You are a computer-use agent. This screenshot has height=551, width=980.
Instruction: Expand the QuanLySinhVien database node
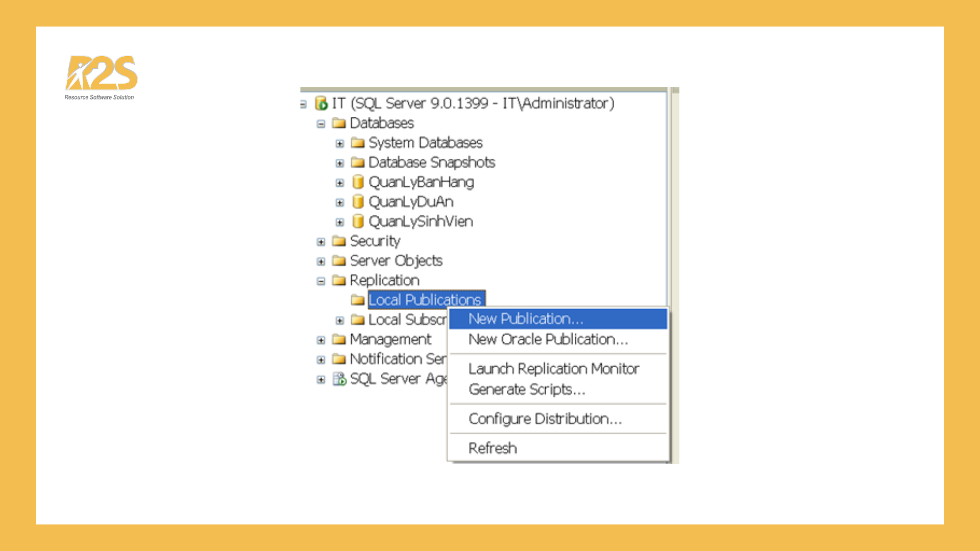pyautogui.click(x=340, y=221)
